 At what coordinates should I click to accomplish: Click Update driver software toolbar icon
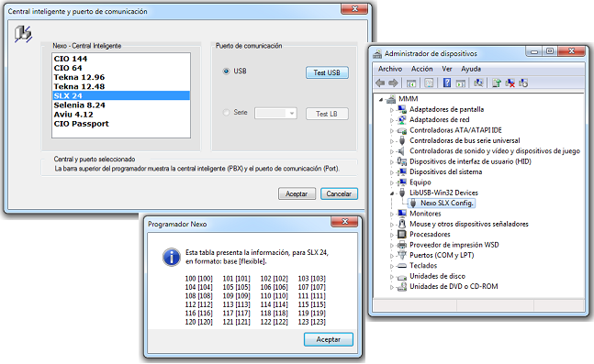(497, 83)
